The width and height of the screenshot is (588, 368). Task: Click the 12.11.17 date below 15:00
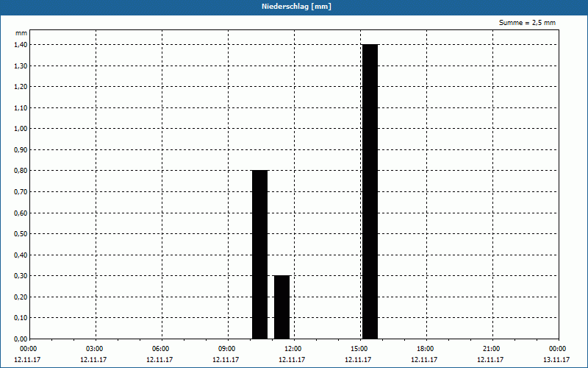click(x=358, y=360)
